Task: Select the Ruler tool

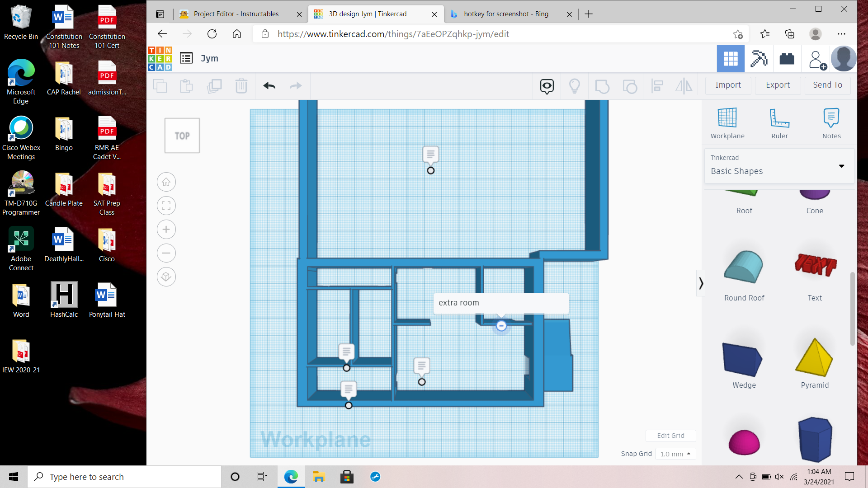Action: pos(779,123)
